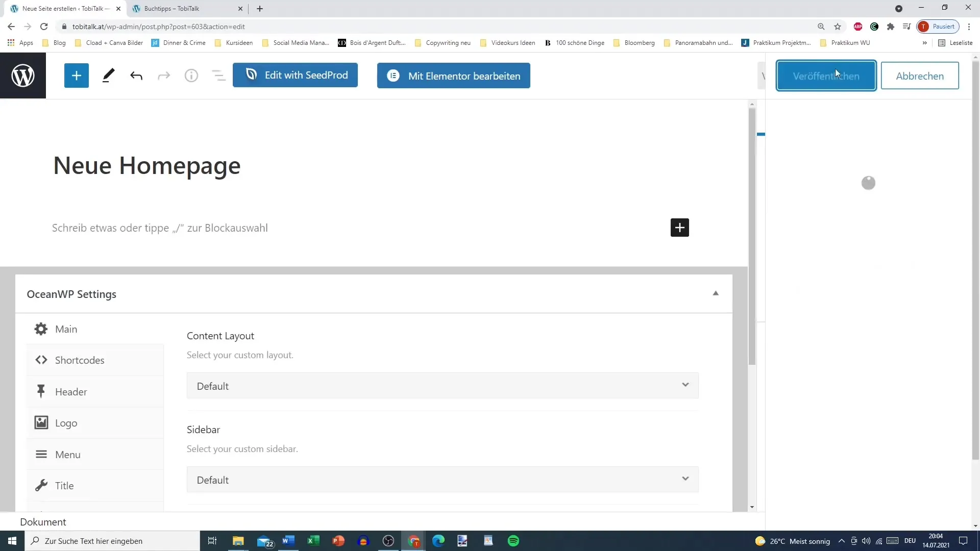
Task: Open the Pausiert profile button
Action: coord(938,27)
